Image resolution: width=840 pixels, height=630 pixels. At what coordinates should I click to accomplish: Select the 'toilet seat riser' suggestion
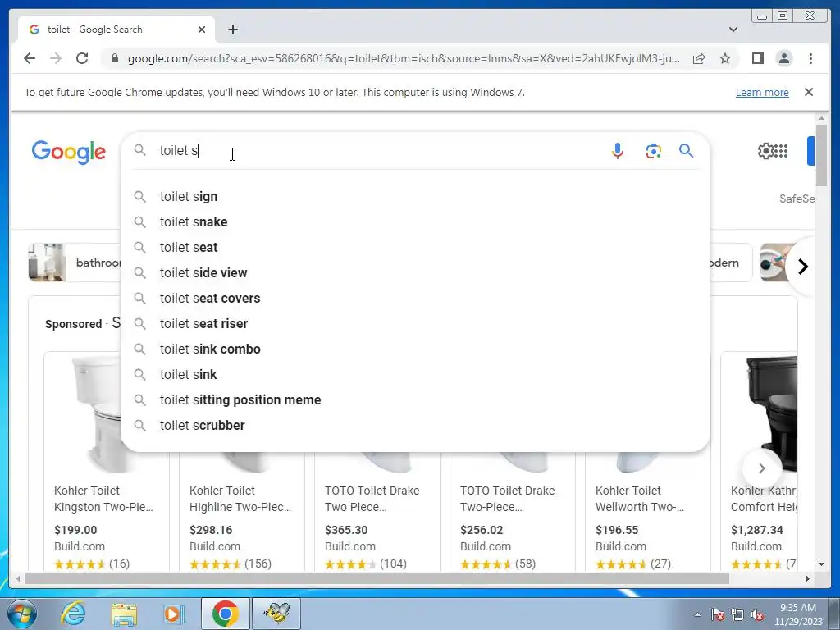tap(415, 323)
